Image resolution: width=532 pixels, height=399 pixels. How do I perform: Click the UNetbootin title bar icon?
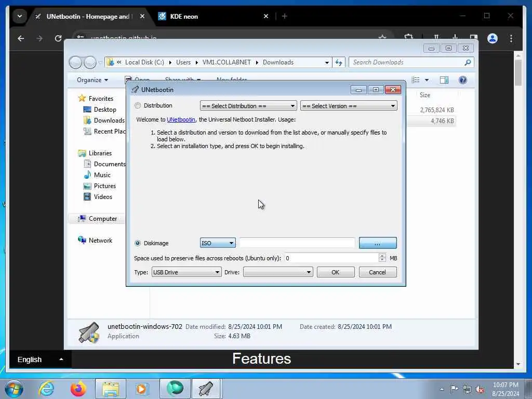[x=135, y=89]
